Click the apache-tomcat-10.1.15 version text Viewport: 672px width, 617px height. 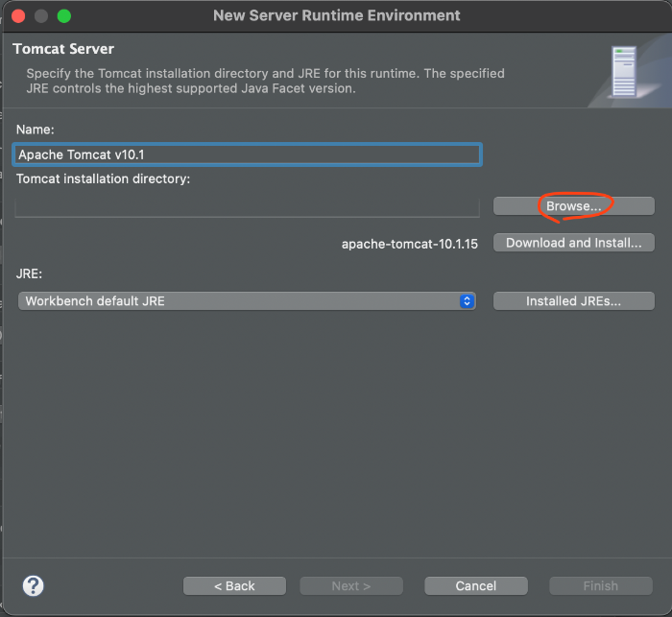pos(409,244)
